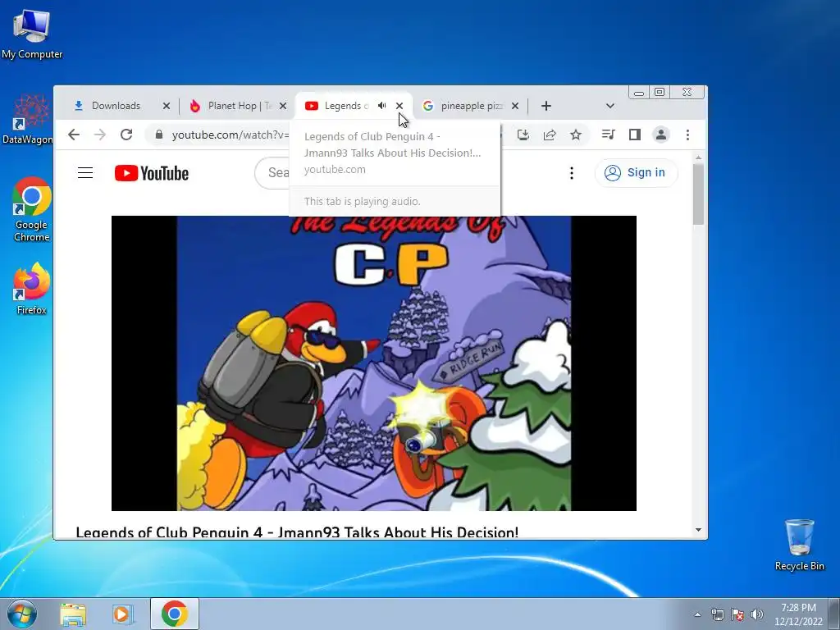Screen dimensions: 840x630
Task: Expand the tab search dropdown chevron
Action: [609, 106]
